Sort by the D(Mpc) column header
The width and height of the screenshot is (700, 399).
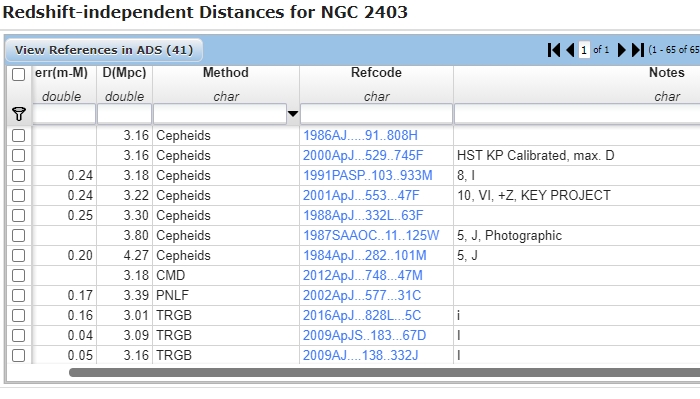[x=125, y=72]
